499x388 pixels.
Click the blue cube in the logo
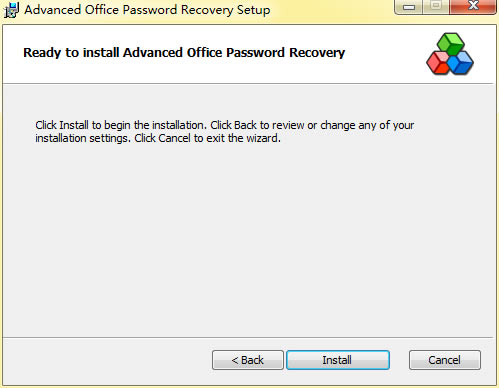[461, 63]
